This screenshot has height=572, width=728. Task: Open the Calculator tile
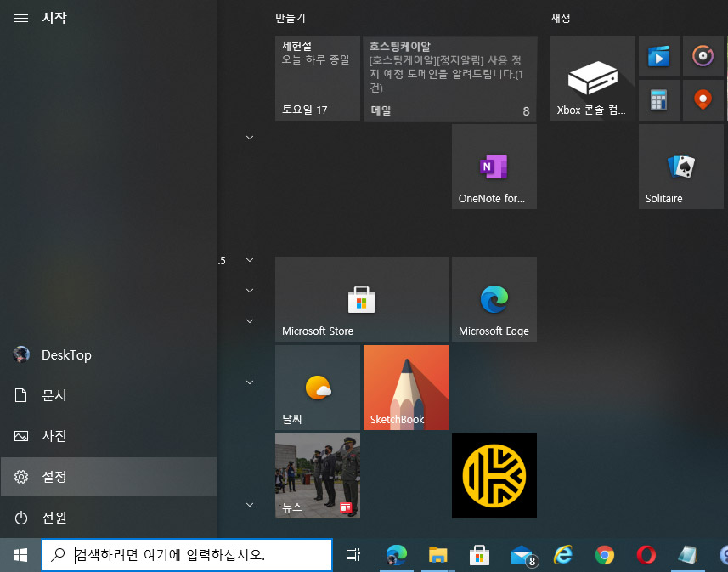tap(658, 100)
